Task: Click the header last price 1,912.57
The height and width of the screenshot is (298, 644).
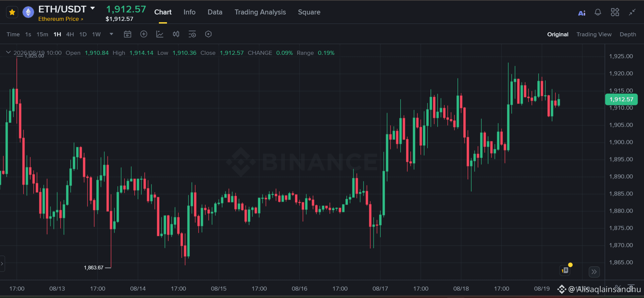Action: click(126, 9)
